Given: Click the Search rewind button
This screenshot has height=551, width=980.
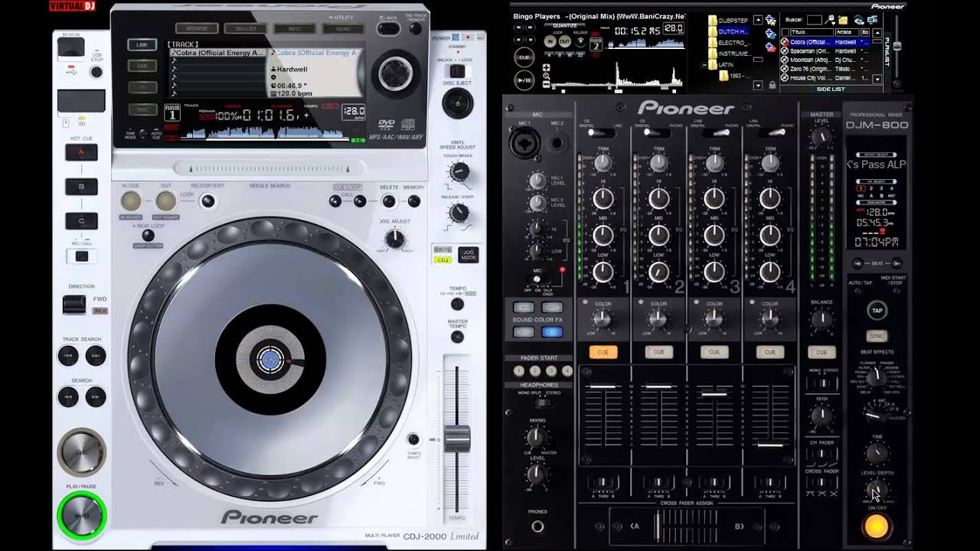Looking at the screenshot, I should [x=68, y=397].
